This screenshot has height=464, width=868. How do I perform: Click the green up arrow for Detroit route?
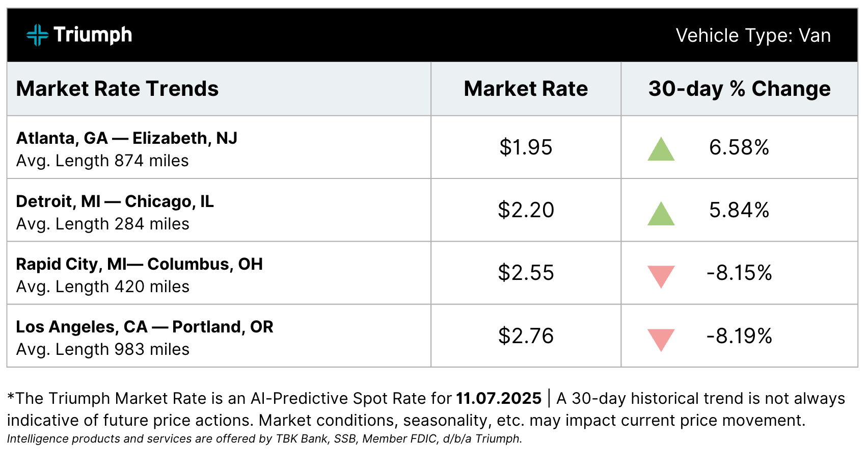[661, 214]
